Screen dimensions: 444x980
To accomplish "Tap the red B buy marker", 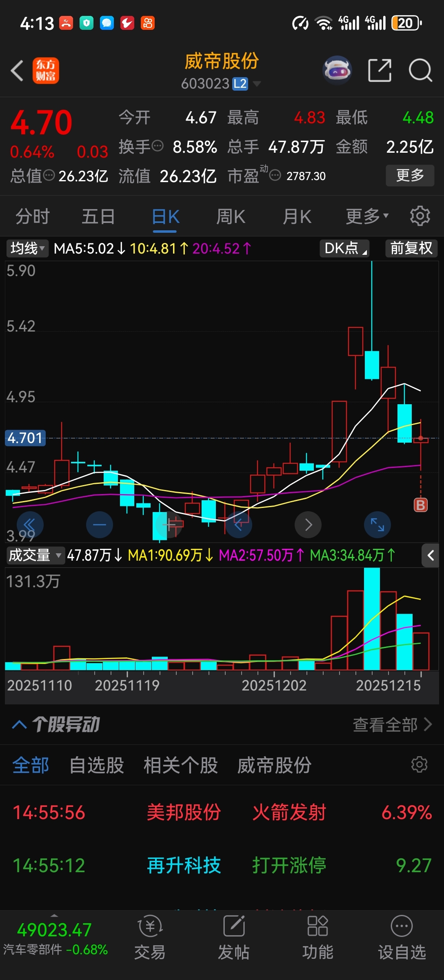I will point(420,505).
